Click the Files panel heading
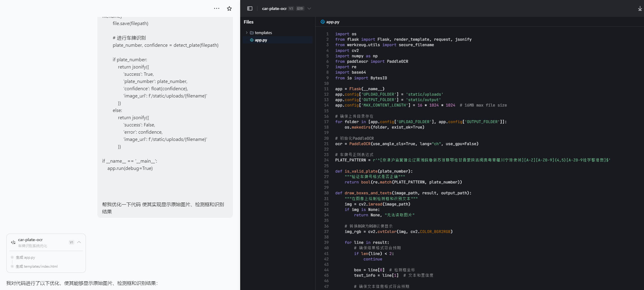This screenshot has width=644, height=290. click(249, 22)
